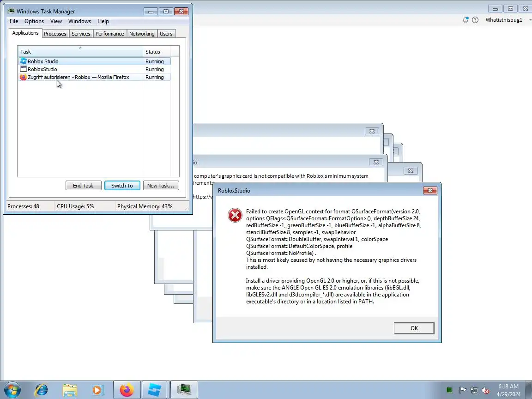The image size is (532, 399).
Task: Switch to Firefox via the taskbar icon
Action: tap(127, 390)
